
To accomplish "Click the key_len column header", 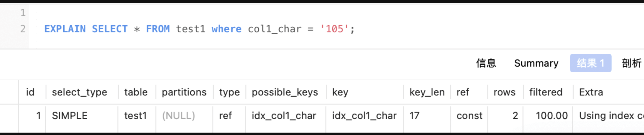I will click(x=427, y=92).
